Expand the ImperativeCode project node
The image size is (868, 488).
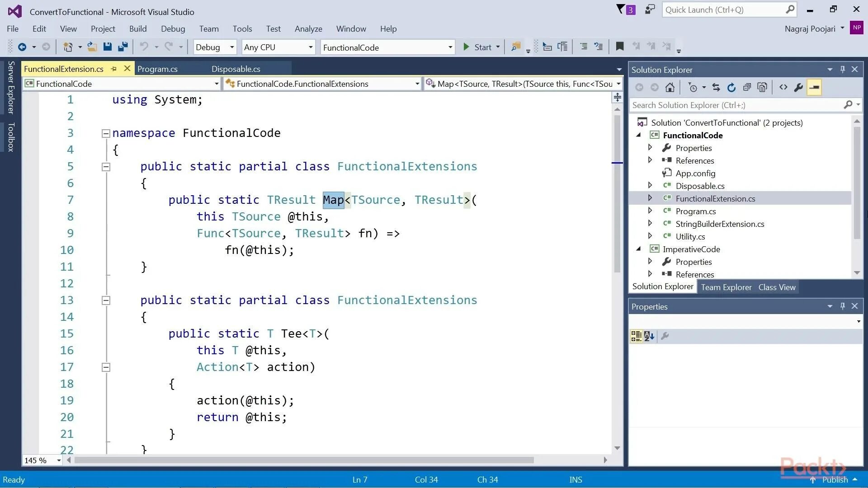pyautogui.click(x=638, y=249)
